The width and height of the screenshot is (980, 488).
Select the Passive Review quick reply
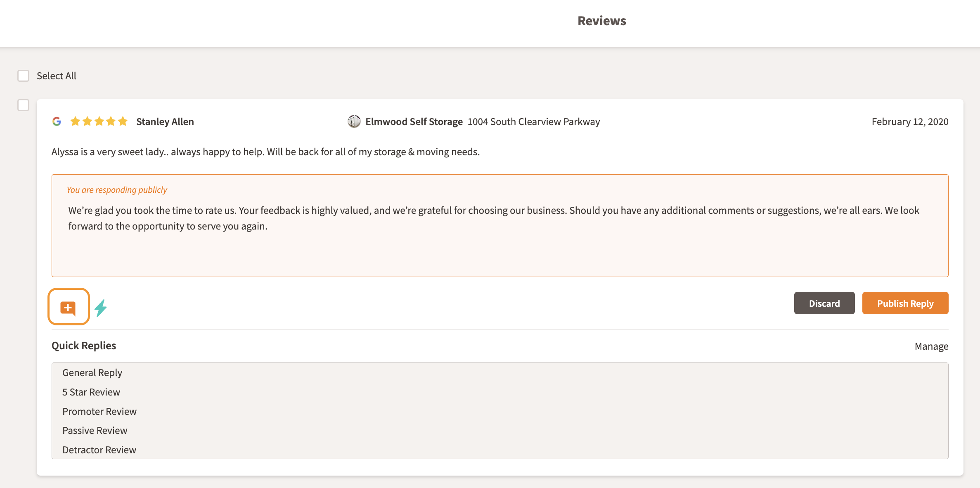pyautogui.click(x=95, y=431)
